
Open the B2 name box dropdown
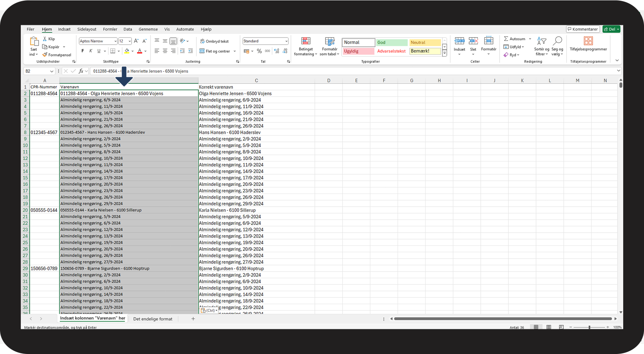pos(51,71)
